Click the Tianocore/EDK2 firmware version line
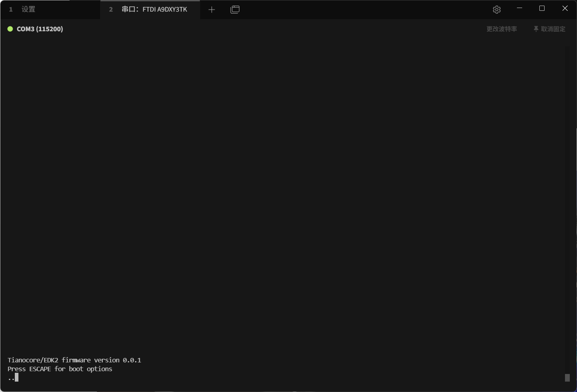This screenshot has height=392, width=577. (x=74, y=360)
